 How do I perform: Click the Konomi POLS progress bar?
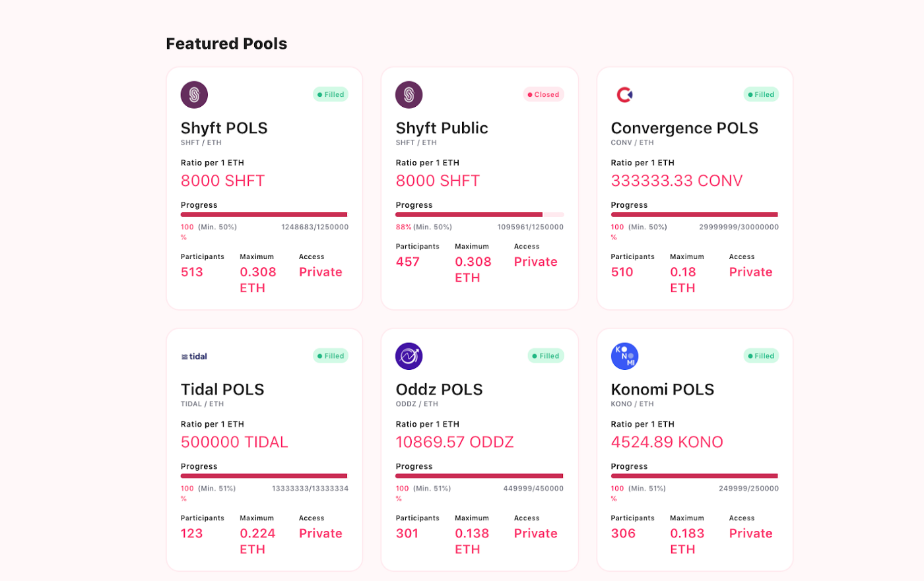click(x=694, y=475)
